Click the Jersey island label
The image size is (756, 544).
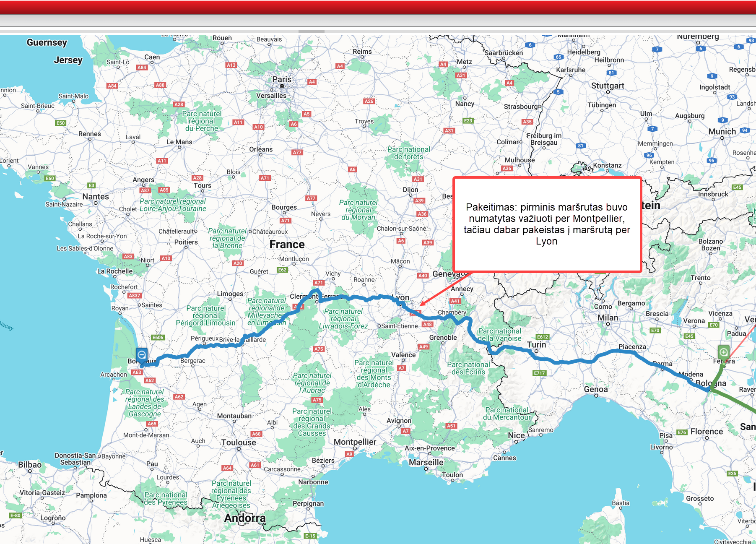68,60
